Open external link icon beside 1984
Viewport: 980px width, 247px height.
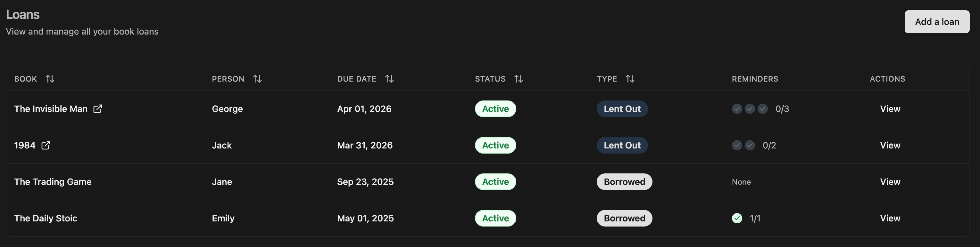coord(46,145)
